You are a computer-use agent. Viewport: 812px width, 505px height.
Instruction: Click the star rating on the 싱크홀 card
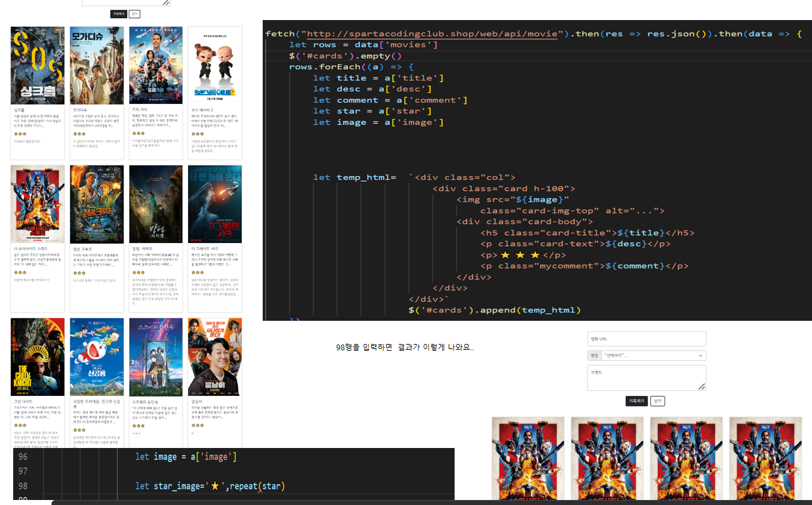[19, 133]
